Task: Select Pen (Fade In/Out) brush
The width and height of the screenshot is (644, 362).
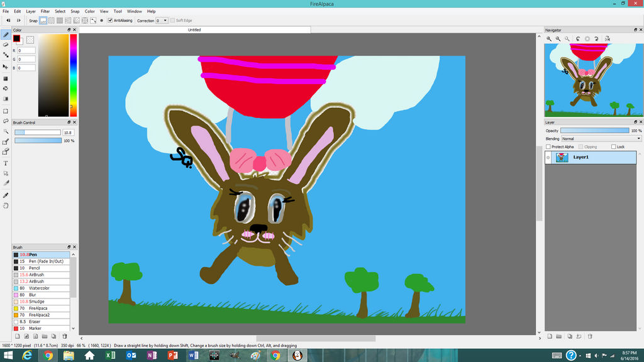Action: tap(41, 261)
